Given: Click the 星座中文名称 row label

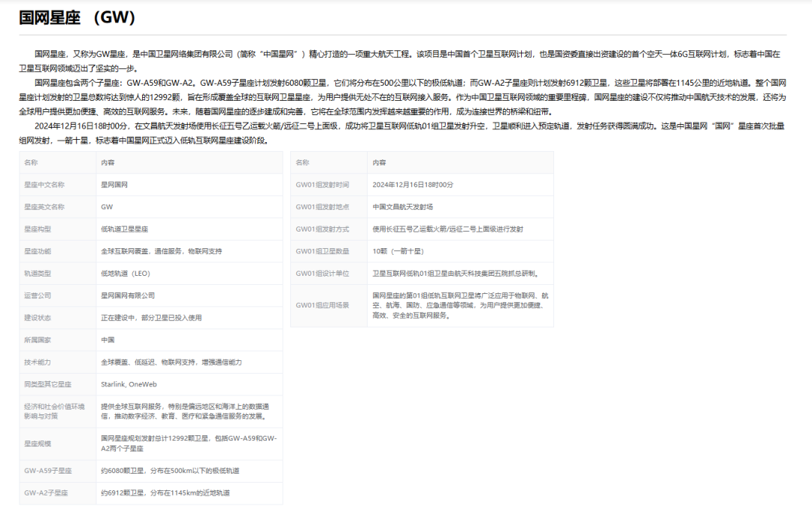Looking at the screenshot, I should (44, 184).
